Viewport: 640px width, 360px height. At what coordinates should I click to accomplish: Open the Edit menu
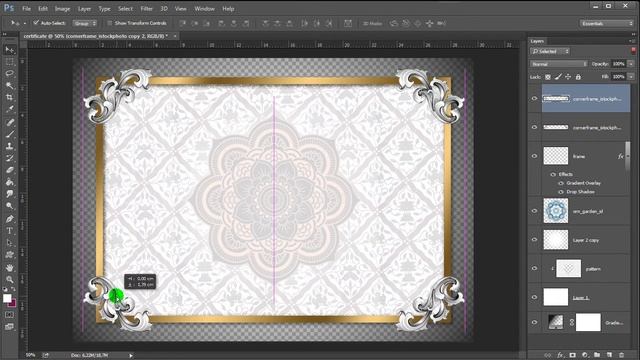[x=43, y=9]
